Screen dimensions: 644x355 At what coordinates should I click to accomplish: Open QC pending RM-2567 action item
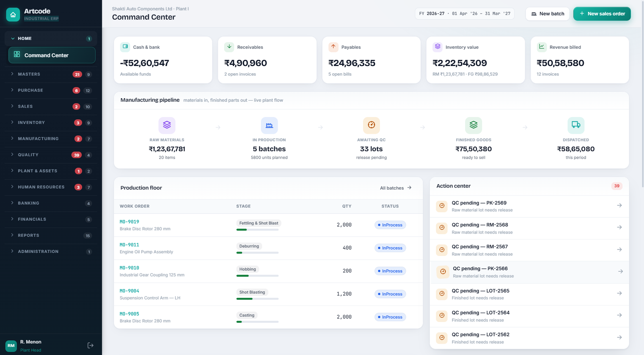pos(529,250)
